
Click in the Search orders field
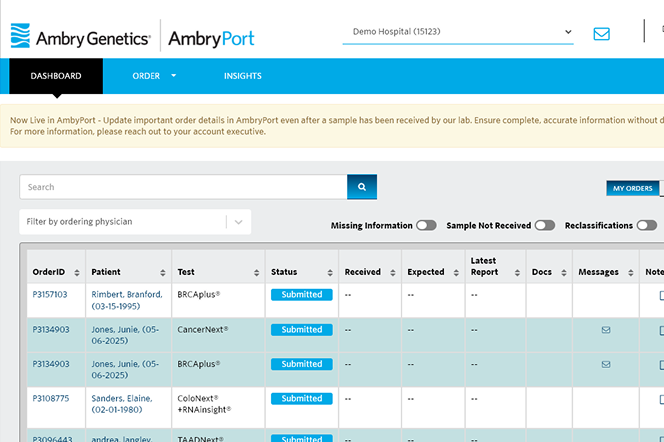tap(183, 187)
